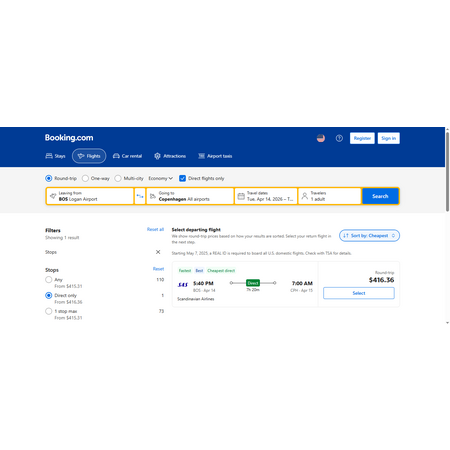This screenshot has width=450, height=450.
Task: Click the $416.36 round-trip price
Action: [381, 280]
